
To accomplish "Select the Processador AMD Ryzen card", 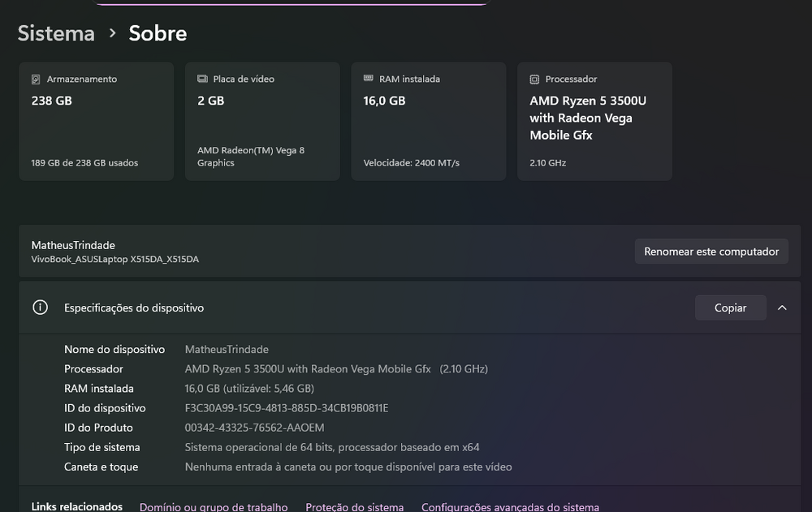I will [594, 122].
